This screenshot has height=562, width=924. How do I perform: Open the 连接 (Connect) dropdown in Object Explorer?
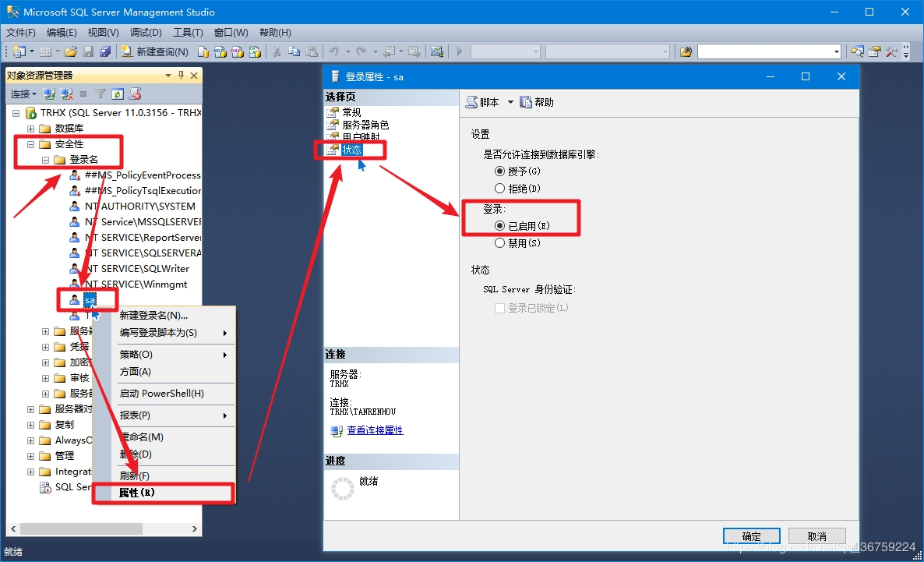click(23, 94)
